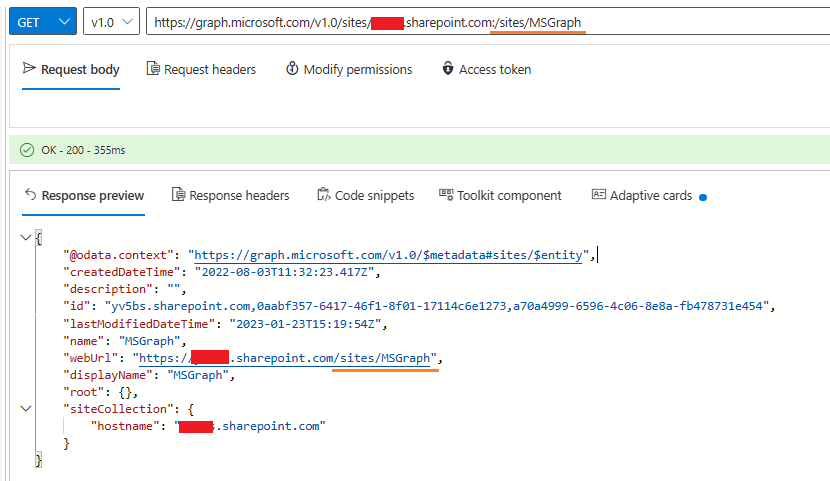Collapse the root JSON object chevron
Screen dimensions: 830x481
(x=25, y=237)
